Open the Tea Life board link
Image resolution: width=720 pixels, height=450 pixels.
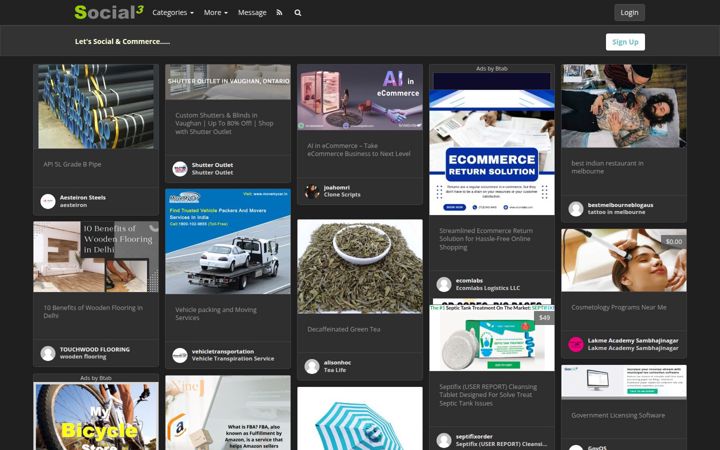coord(335,370)
